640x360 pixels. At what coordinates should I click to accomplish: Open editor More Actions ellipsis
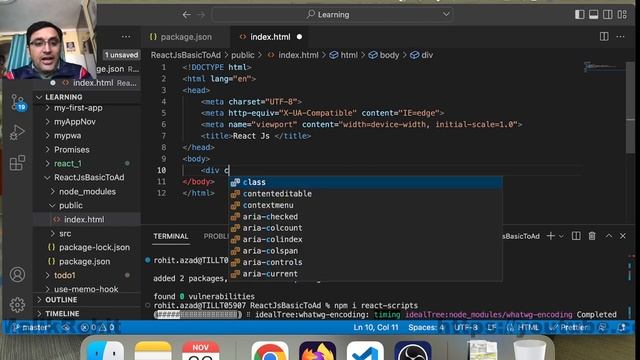click(x=620, y=37)
